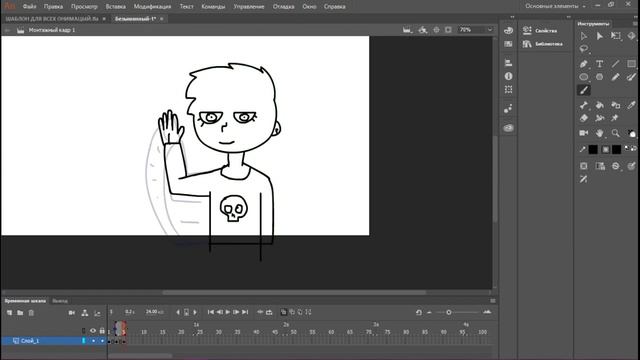This screenshot has height=360, width=640.
Task: Open timeline panel options menu
Action: [x=493, y=301]
